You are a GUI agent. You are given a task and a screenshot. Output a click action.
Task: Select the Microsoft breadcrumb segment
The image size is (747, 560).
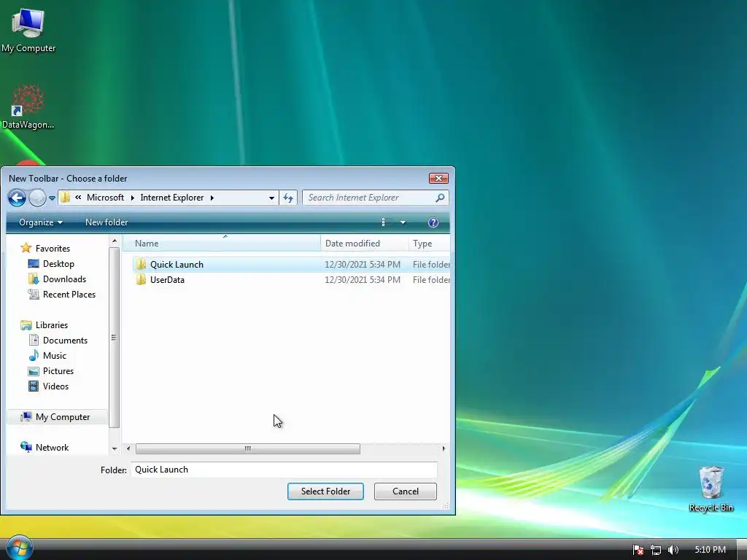pyautogui.click(x=105, y=198)
